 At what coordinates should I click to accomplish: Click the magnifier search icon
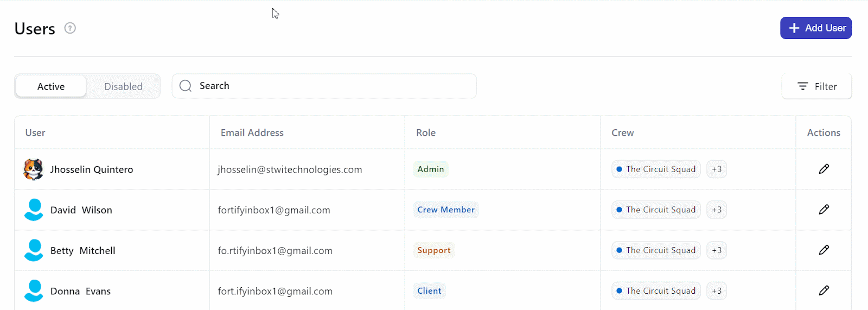(186, 86)
